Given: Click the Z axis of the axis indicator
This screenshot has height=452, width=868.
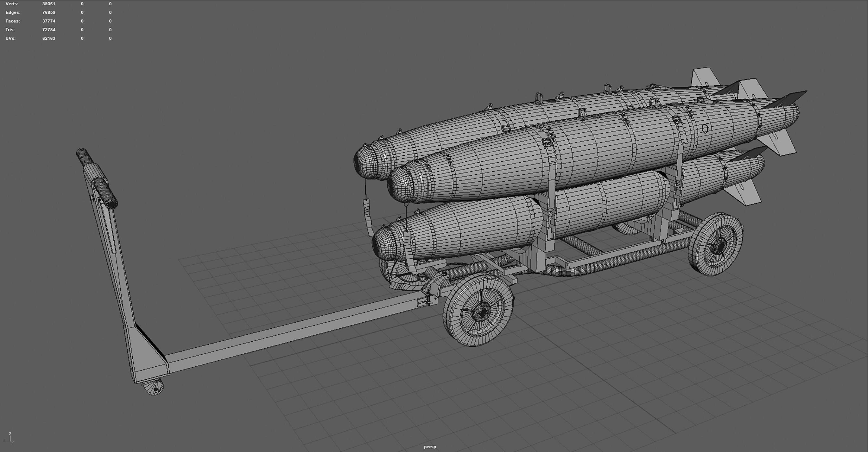Looking at the screenshot, I should pos(4,441).
